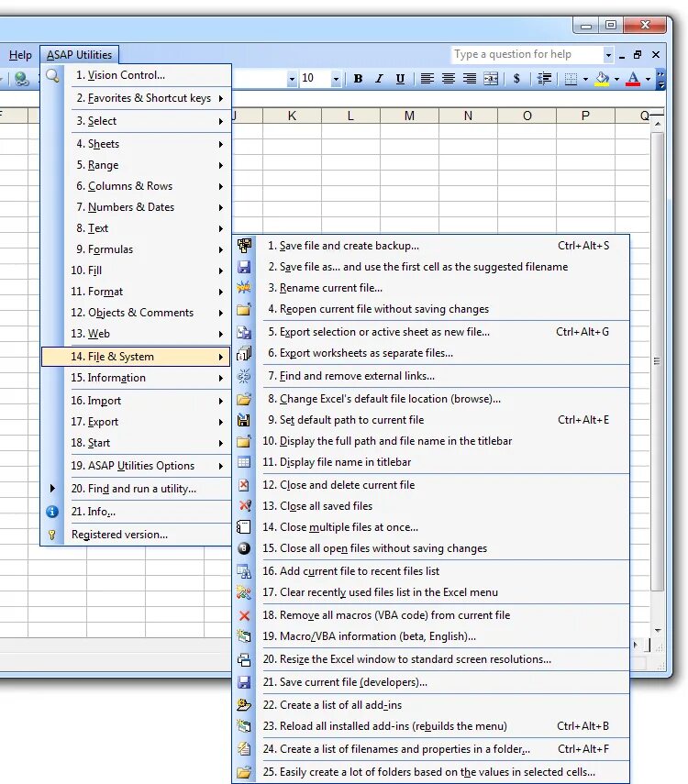
Task: Click red X icon for Remove all macros
Action: (x=244, y=615)
